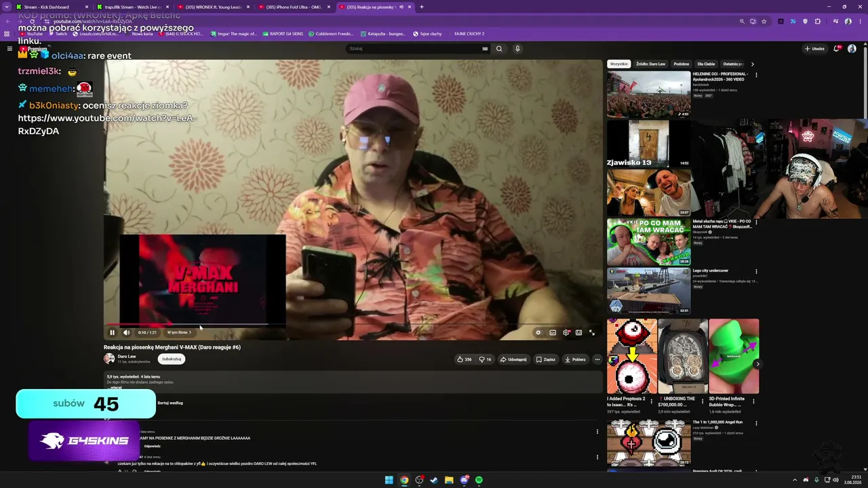This screenshot has width=868, height=488.
Task: Open the 'Imgur: The magic of' bookmark
Action: coord(234,34)
